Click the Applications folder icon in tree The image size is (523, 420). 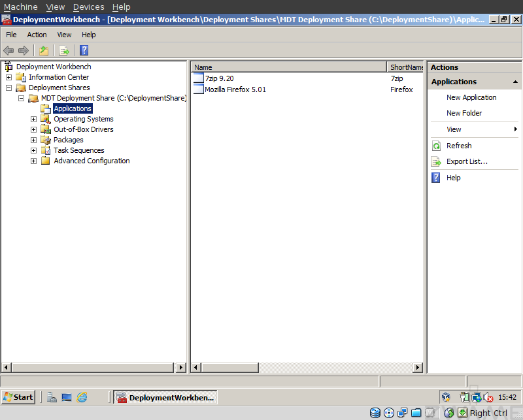coord(46,108)
